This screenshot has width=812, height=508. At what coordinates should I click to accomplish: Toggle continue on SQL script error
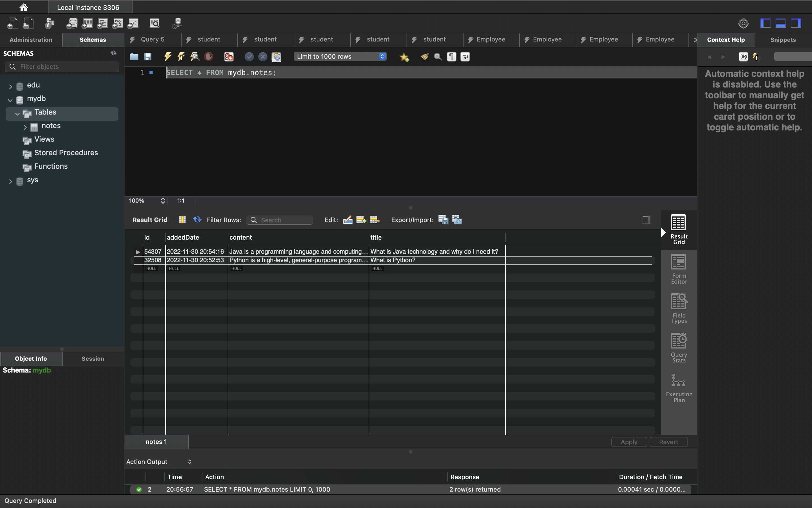[229, 57]
